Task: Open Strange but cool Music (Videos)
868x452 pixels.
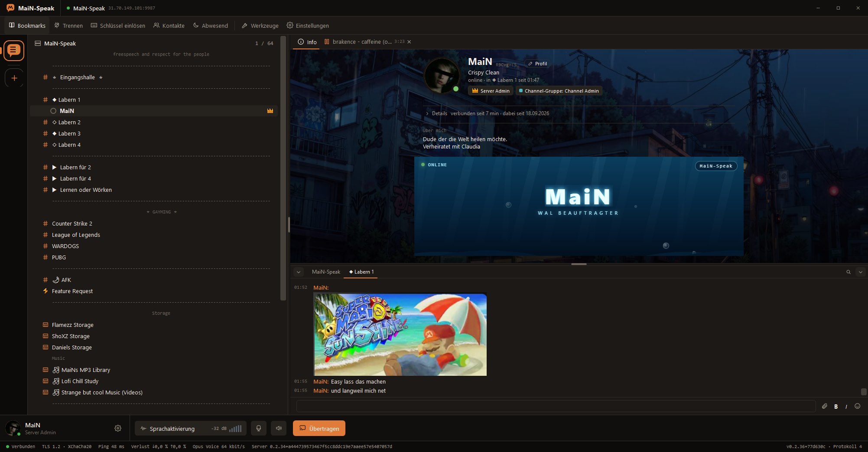Action: point(154,393)
